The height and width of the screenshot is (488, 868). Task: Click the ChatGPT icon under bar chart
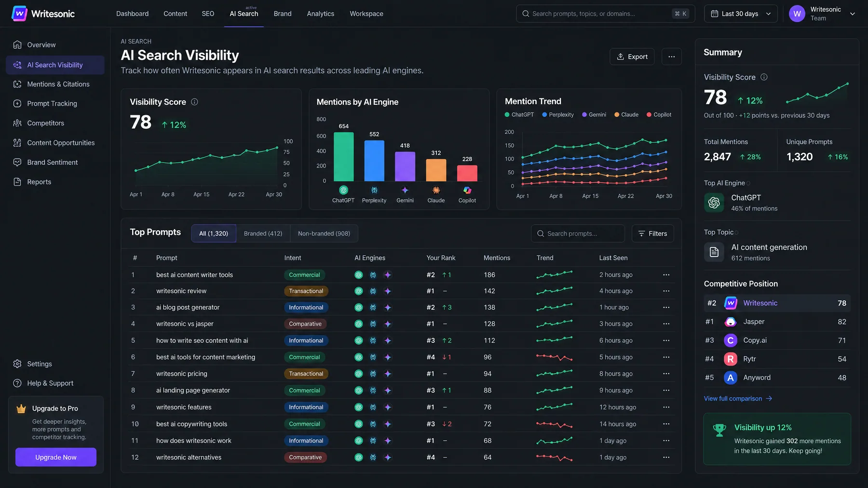pos(343,190)
